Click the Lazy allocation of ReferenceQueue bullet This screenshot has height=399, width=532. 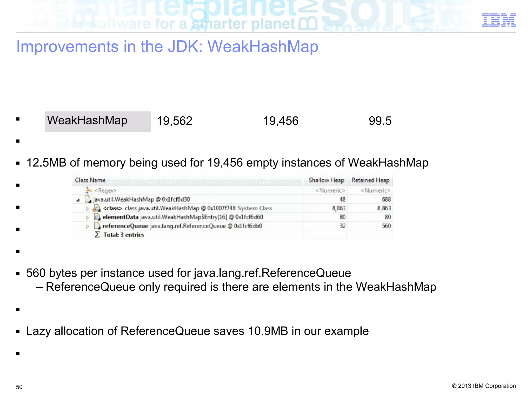(197, 331)
